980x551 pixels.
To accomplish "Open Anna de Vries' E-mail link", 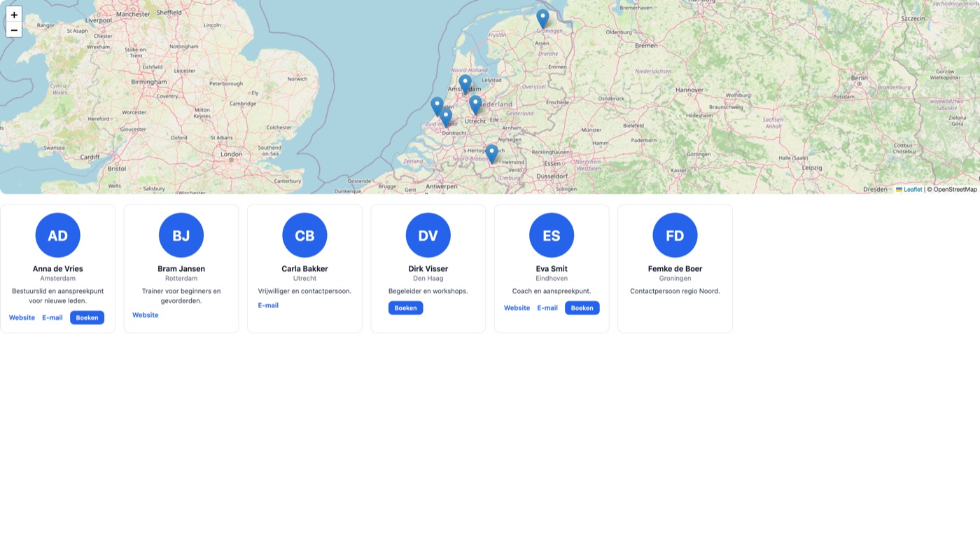I will [x=52, y=318].
